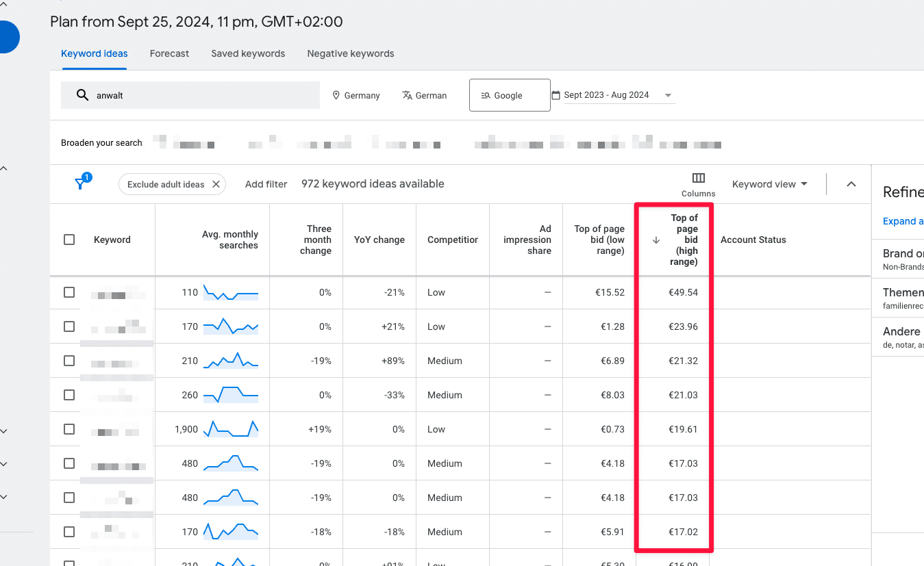This screenshot has width=924, height=566.
Task: Open the Columns chooser icon
Action: [x=699, y=178]
